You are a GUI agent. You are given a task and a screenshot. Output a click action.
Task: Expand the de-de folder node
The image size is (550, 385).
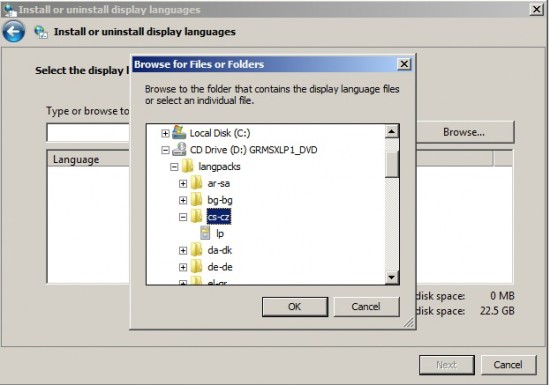[183, 267]
